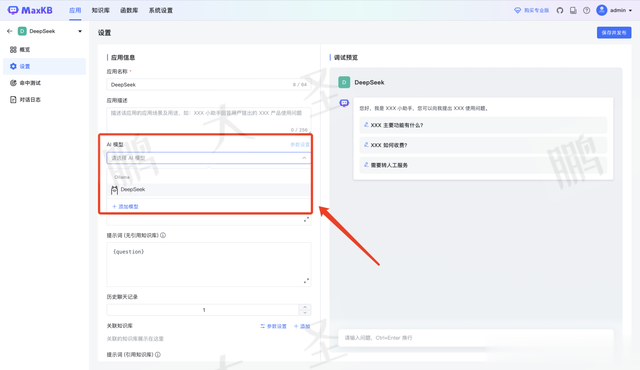Open the admin user menu

614,10
